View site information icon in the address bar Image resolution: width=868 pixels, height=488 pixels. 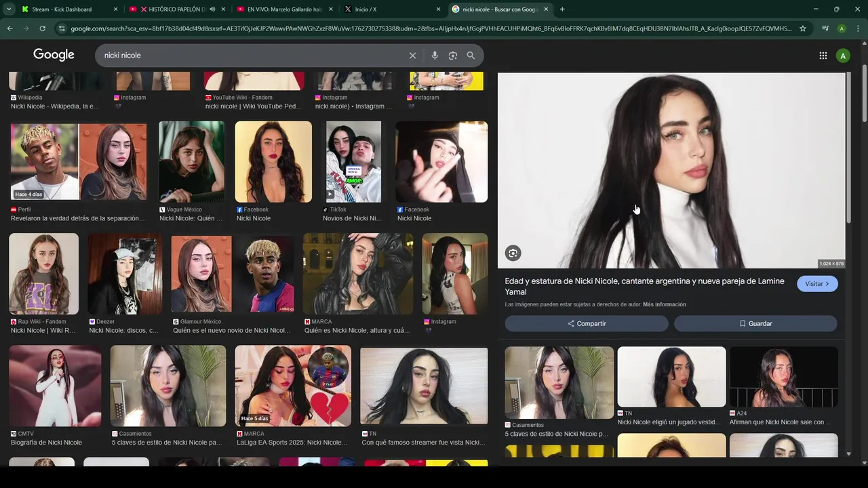pyautogui.click(x=62, y=28)
